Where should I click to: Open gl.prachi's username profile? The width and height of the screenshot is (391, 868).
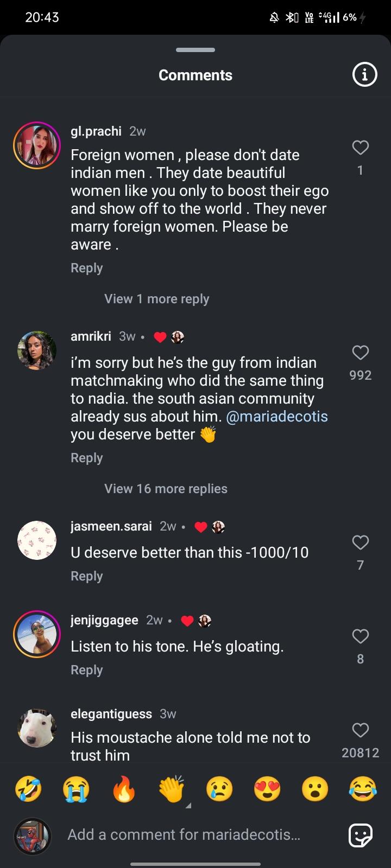point(96,131)
